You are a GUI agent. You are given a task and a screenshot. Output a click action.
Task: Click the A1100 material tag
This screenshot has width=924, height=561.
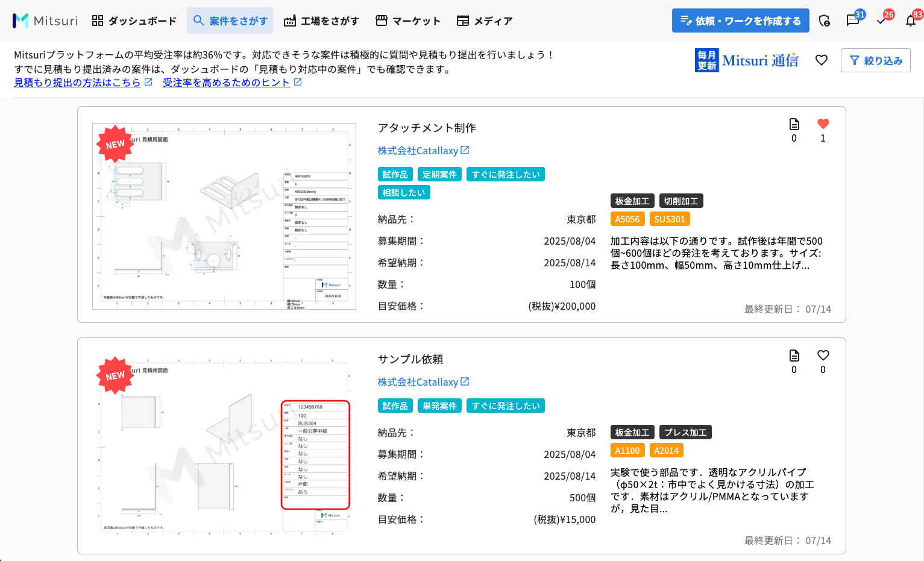point(627,451)
